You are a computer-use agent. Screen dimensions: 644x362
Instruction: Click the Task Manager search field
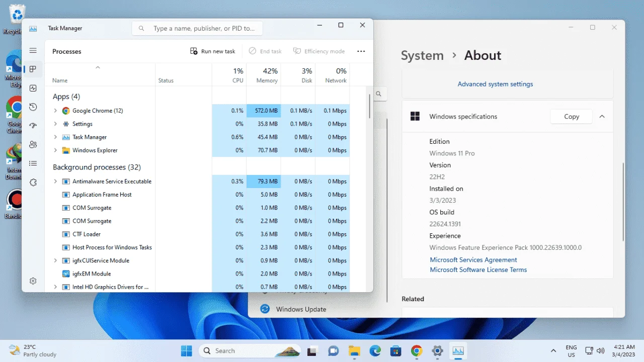[197, 28]
